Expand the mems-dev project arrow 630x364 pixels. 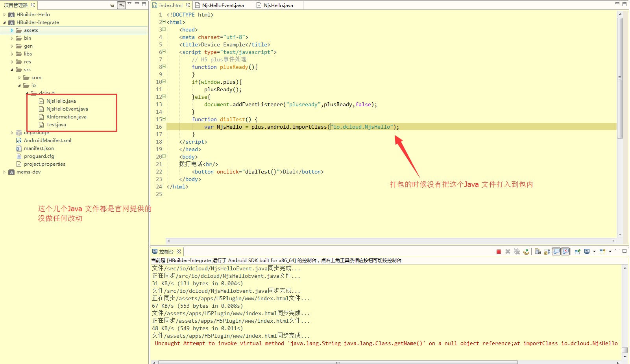pos(4,172)
